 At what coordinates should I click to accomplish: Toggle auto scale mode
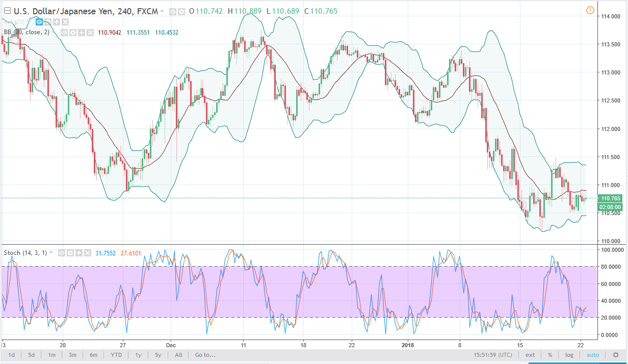[x=592, y=355]
